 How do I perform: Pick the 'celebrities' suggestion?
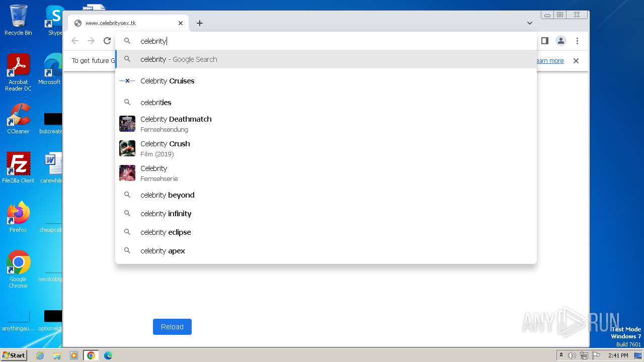click(x=326, y=103)
